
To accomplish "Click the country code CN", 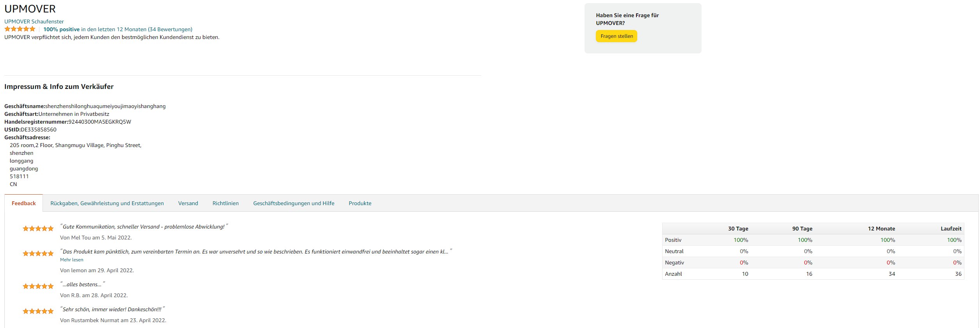I will pos(13,184).
